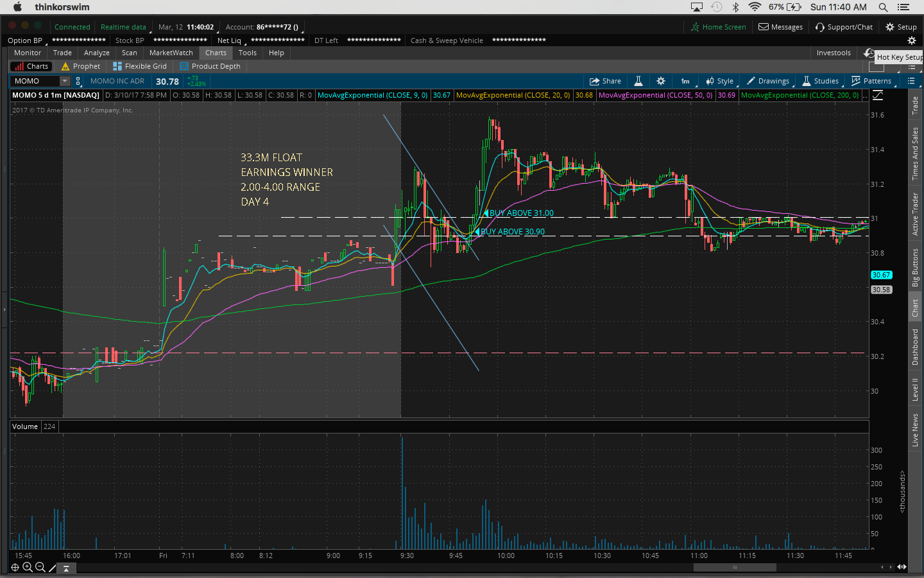Click the MovAvgExponential (CLOSE, 20, 0) label
Viewport: 924px width, 578px height.
coord(513,95)
